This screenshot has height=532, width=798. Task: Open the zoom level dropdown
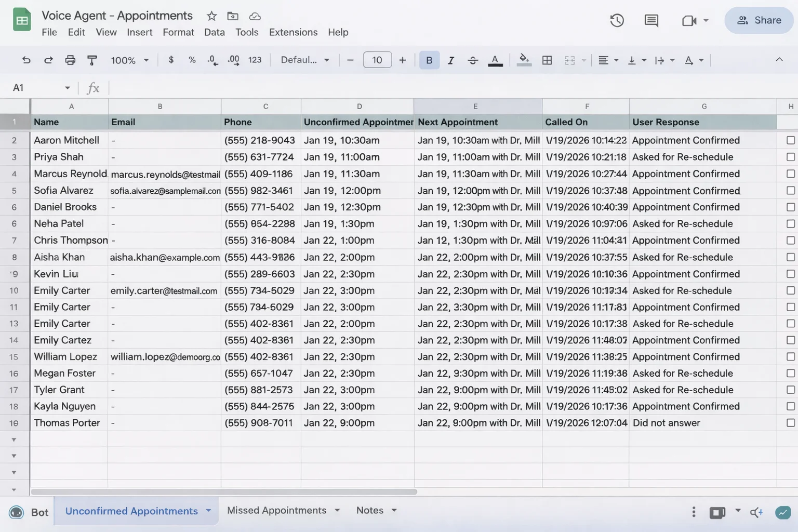pyautogui.click(x=129, y=60)
